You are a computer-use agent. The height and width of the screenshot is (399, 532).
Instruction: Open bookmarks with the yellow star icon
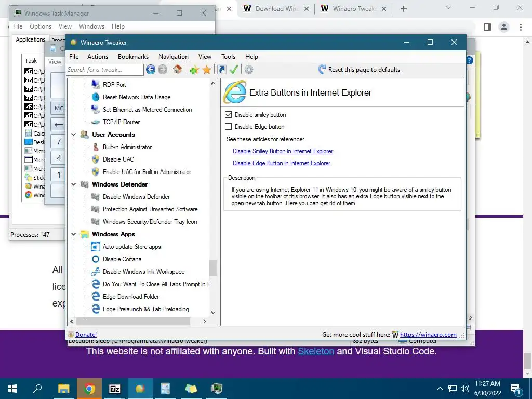coord(207,70)
